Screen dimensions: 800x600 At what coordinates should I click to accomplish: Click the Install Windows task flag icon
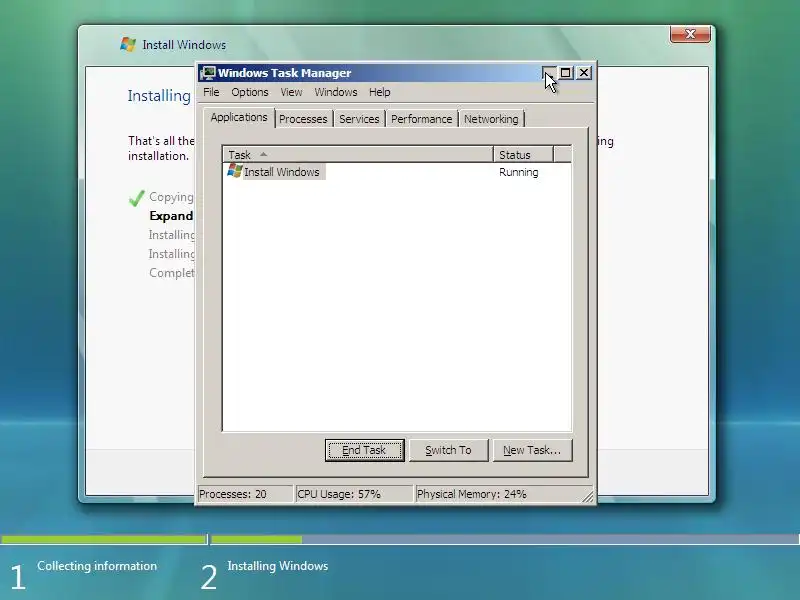click(234, 171)
